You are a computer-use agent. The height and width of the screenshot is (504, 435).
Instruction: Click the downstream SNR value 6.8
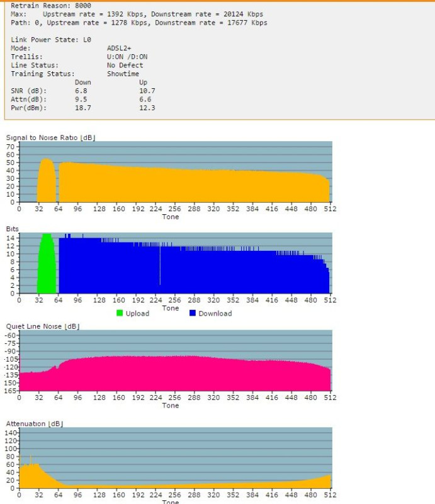(x=81, y=91)
